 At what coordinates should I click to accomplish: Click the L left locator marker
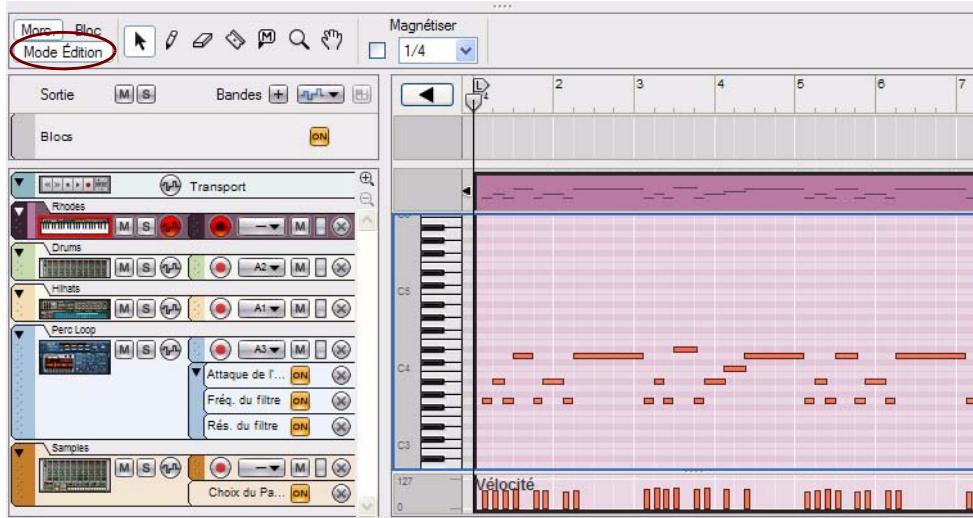coord(479,85)
